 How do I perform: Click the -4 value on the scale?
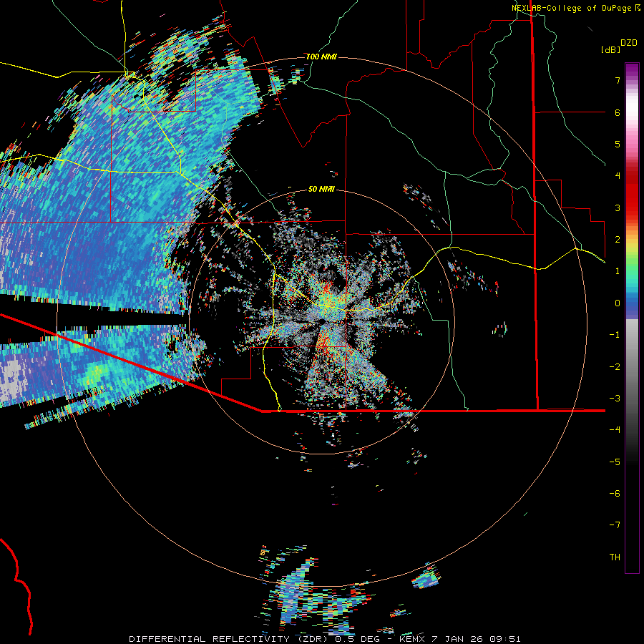coord(615,429)
